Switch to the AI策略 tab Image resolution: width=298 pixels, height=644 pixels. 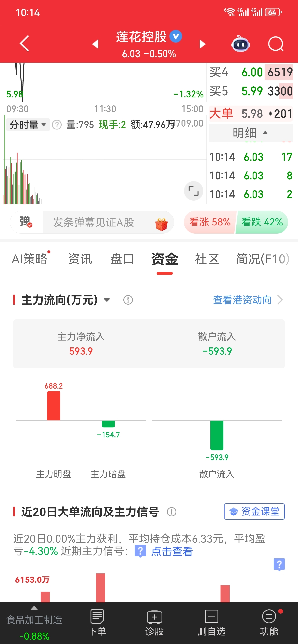(x=30, y=259)
